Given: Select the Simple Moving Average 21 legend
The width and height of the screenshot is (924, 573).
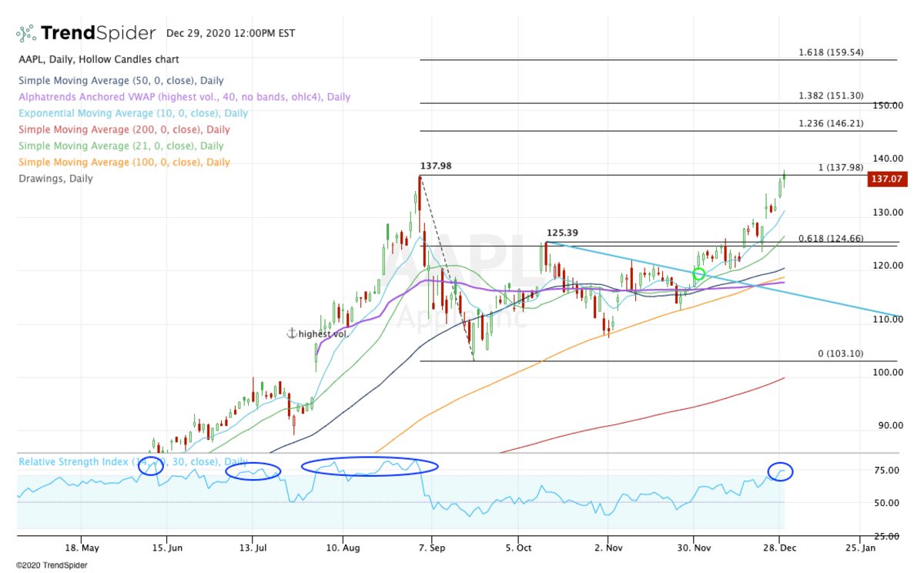Looking at the screenshot, I should 122,146.
